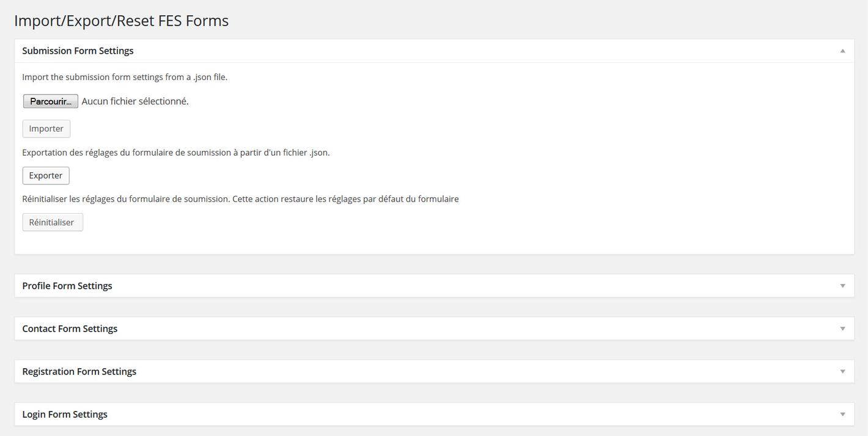This screenshot has width=868, height=436.
Task: Expand Profile Form Settings with its arrow
Action: pos(842,286)
